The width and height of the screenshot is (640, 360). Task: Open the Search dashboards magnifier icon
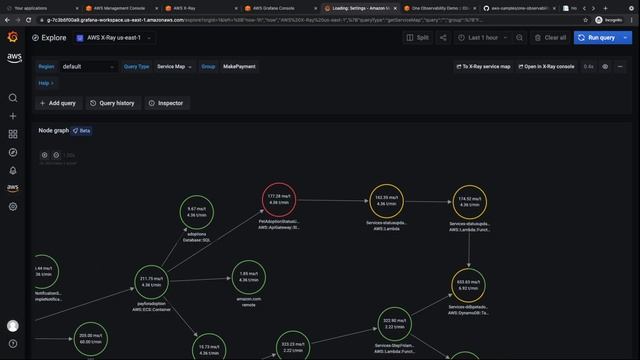pyautogui.click(x=13, y=98)
